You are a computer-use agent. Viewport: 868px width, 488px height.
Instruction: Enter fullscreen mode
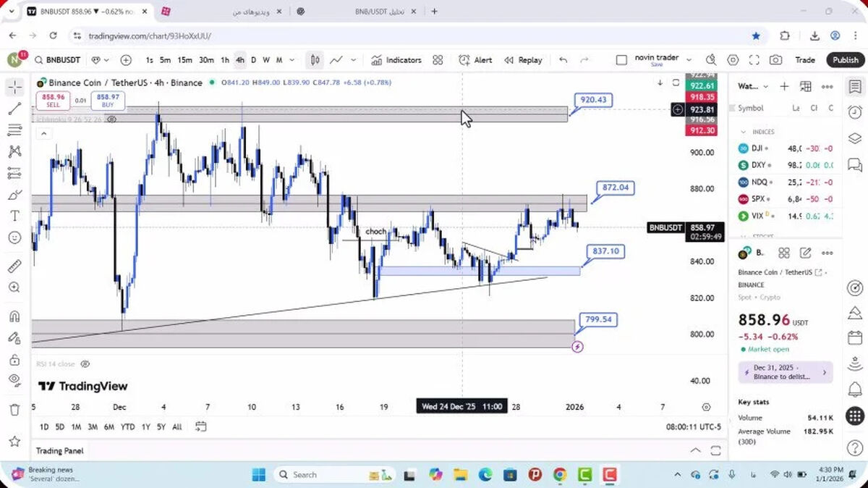[754, 60]
